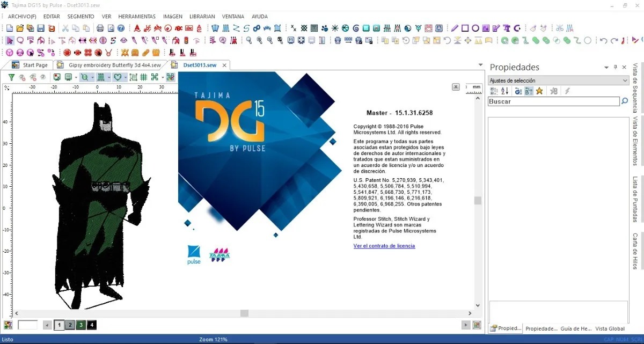
Task: Click the Buscar search field
Action: (x=553, y=101)
